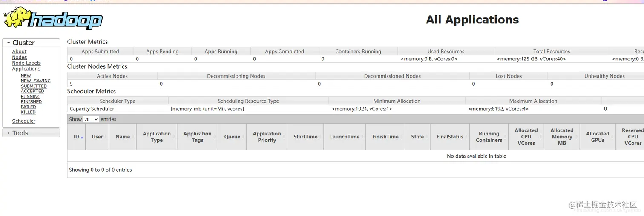Click the Apps Submitted header cell
The height and width of the screenshot is (216, 644).
100,52
